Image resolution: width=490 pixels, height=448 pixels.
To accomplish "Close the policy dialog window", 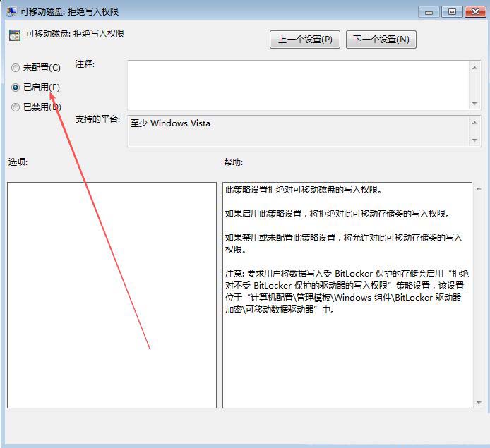I will [x=475, y=12].
